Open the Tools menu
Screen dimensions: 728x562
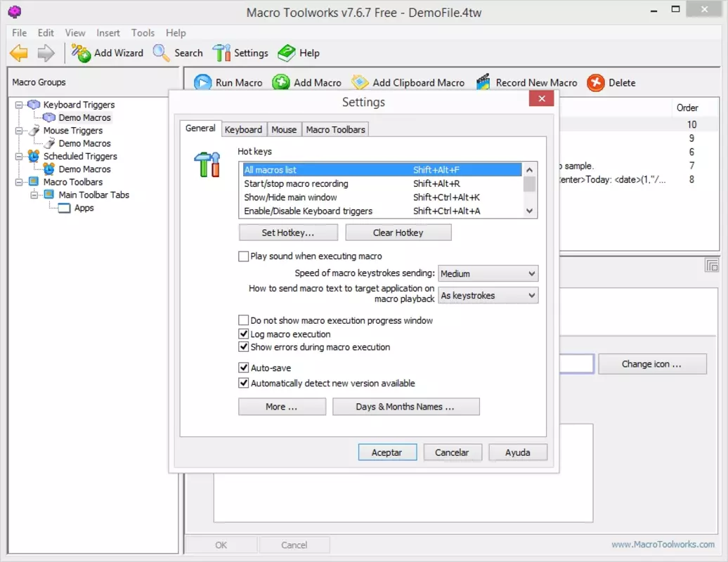143,33
